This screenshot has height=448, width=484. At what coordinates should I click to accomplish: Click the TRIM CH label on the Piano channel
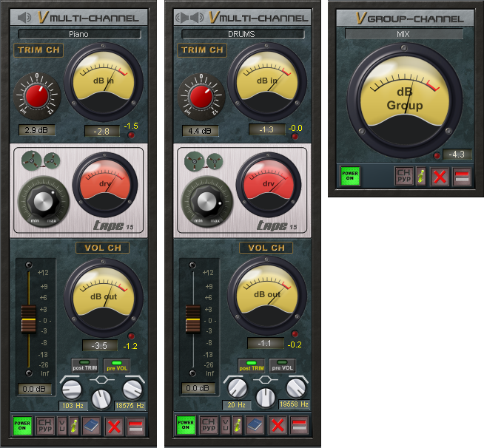(x=38, y=50)
